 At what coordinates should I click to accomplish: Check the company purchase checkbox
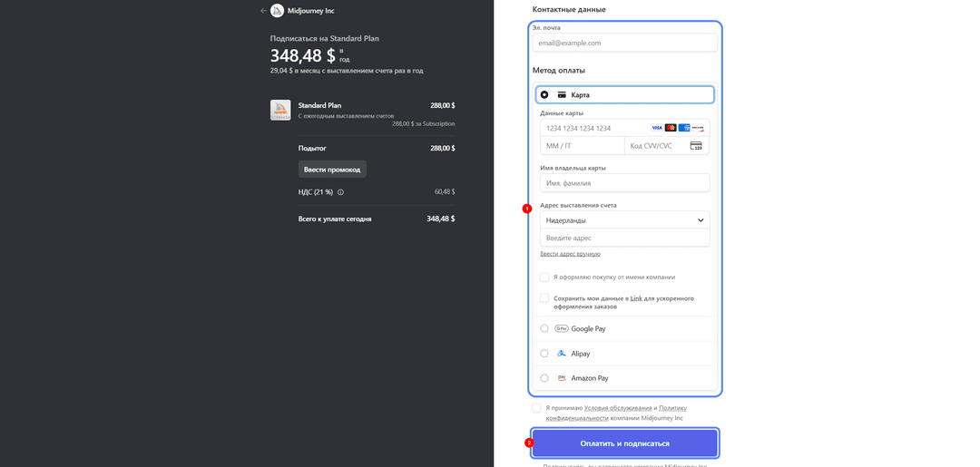coord(544,277)
